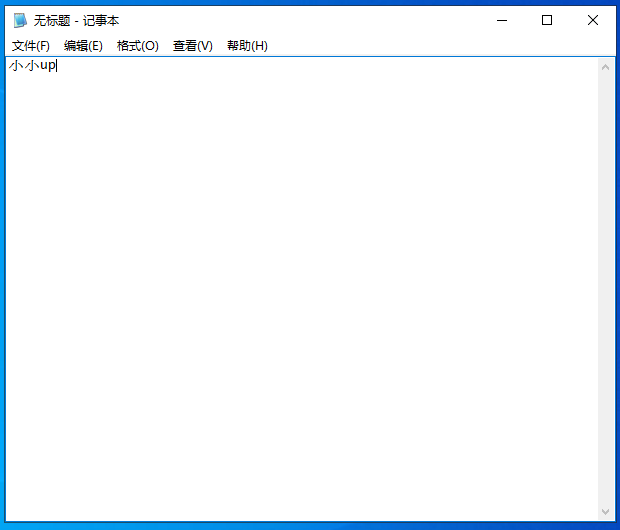Open the 编辑(E) menu

pyautogui.click(x=83, y=46)
